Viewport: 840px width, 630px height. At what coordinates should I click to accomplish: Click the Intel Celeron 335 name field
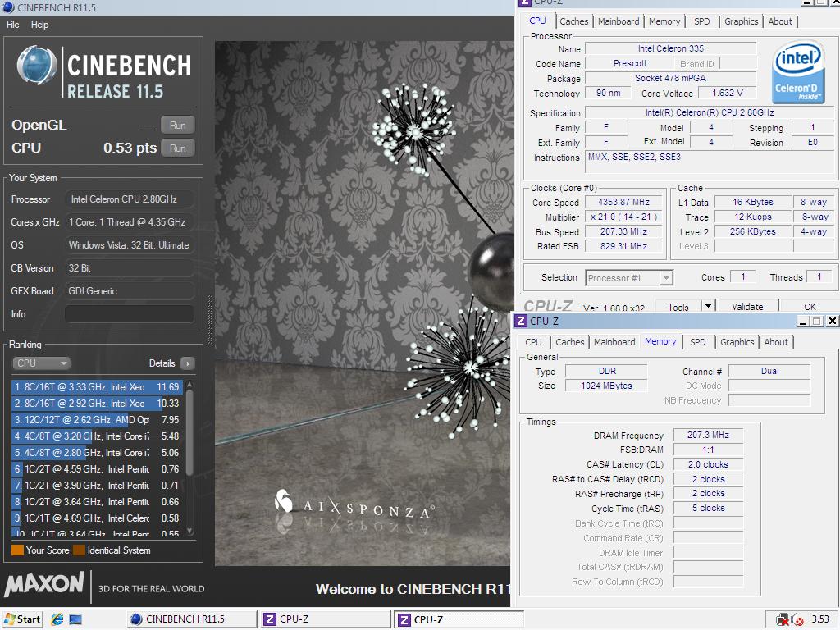tap(670, 48)
